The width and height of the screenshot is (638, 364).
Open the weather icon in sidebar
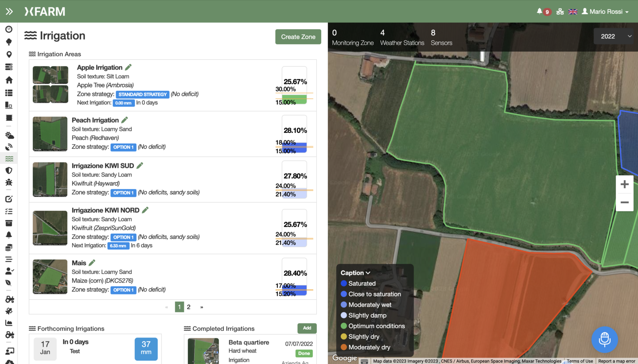click(9, 135)
